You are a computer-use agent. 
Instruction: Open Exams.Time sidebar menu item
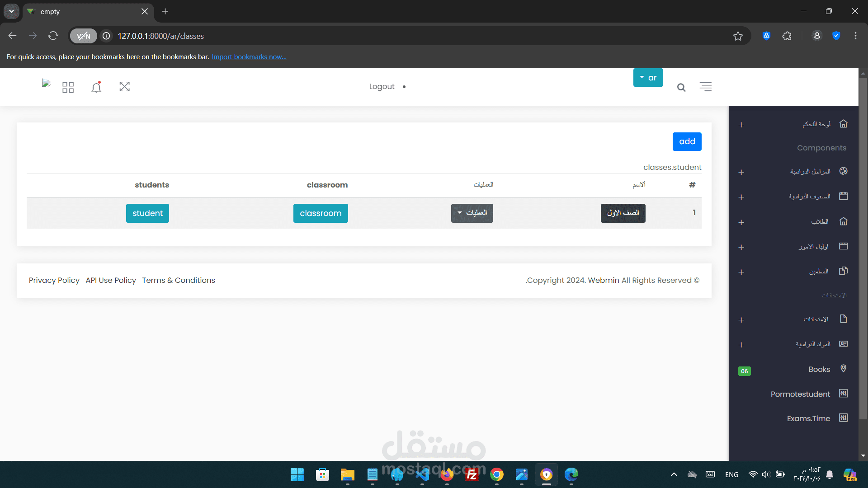808,418
